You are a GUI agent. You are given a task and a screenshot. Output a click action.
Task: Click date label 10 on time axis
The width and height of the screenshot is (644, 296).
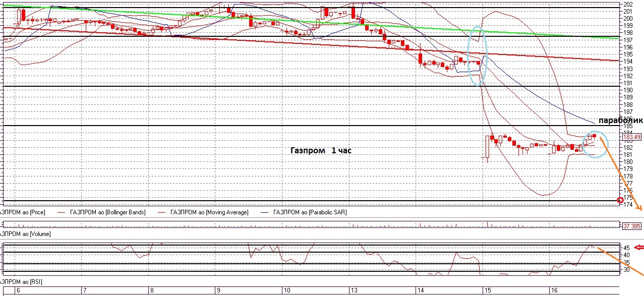pos(286,290)
